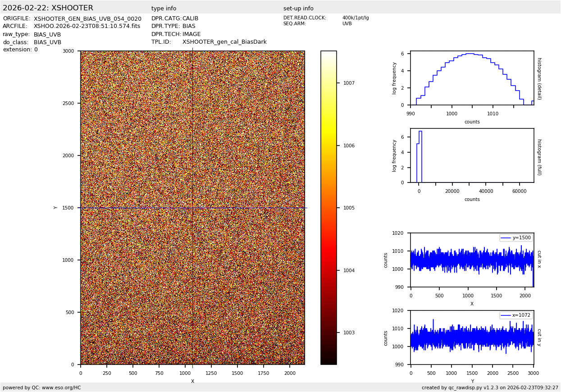
Task: Click the qc_rawdisp.py creation footer text
Action: click(x=490, y=387)
